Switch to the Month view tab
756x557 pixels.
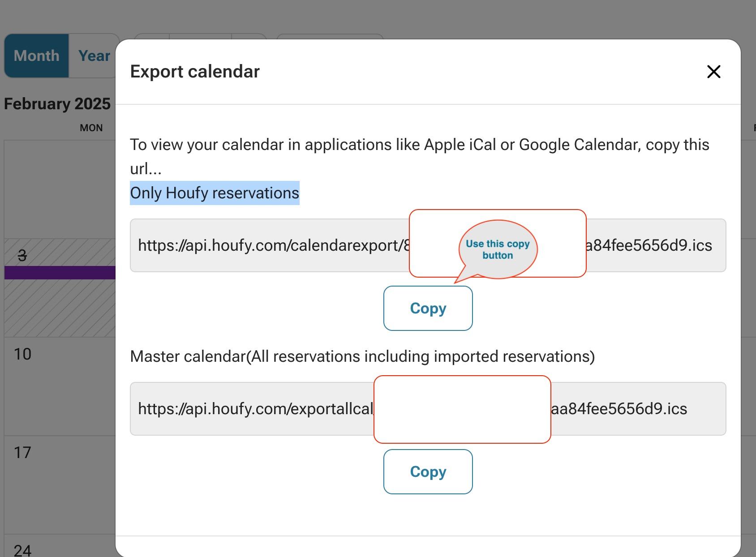point(37,56)
